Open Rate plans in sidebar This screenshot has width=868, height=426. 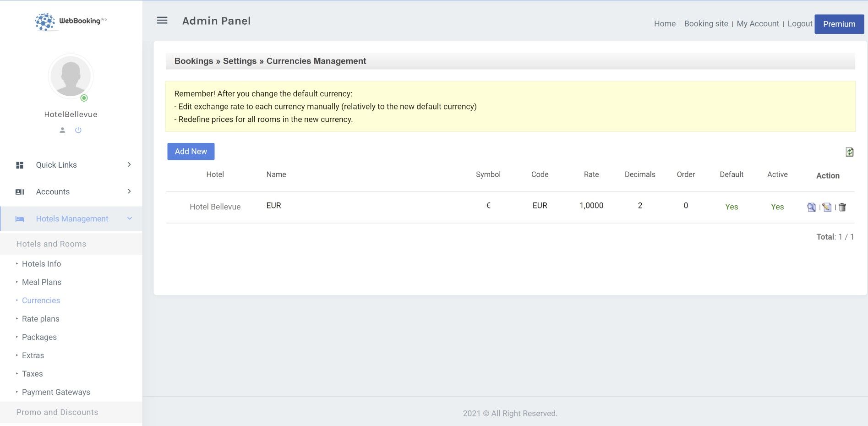pyautogui.click(x=41, y=319)
